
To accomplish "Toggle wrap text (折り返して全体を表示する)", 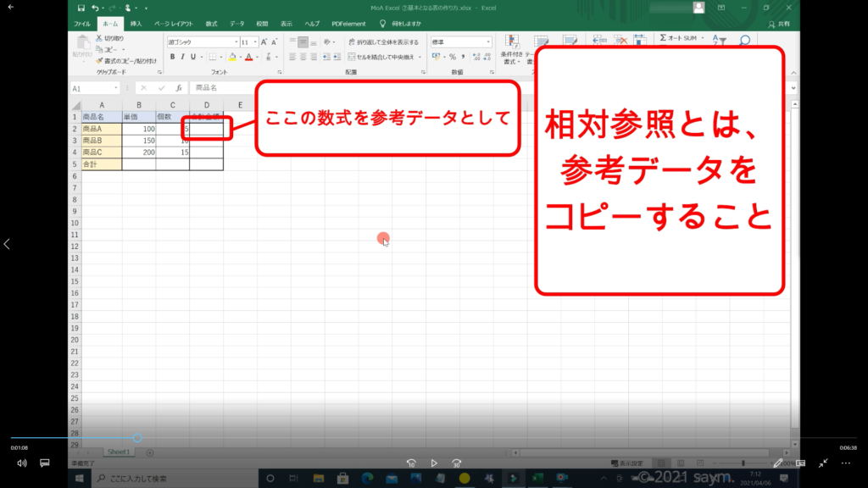I will (382, 42).
